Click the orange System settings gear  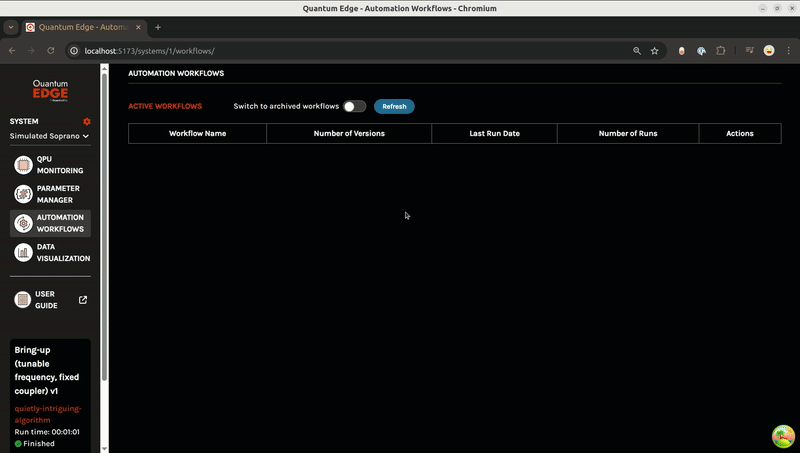point(86,121)
